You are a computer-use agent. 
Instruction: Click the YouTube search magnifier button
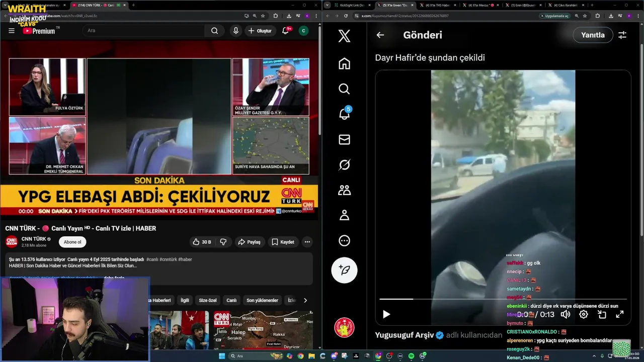click(214, 31)
